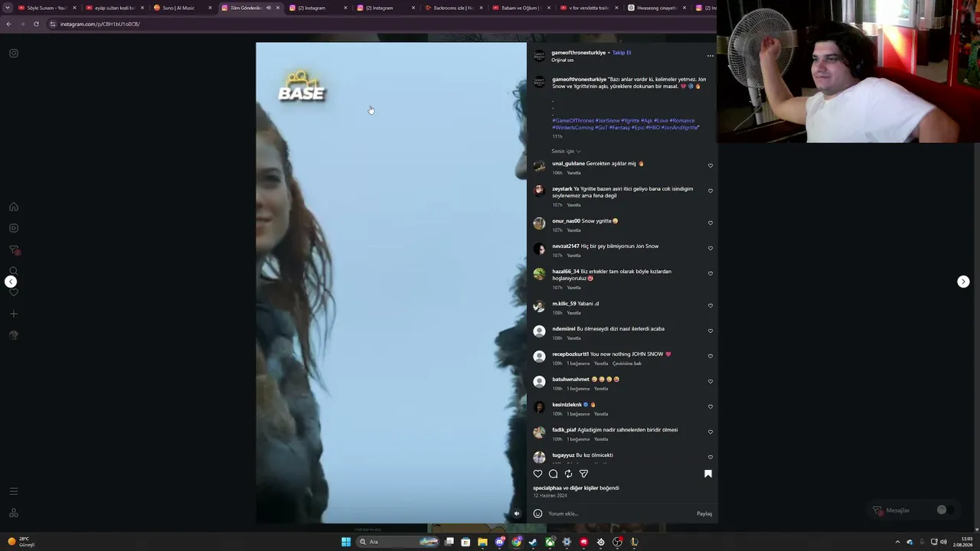Image resolution: width=980 pixels, height=551 pixels.
Task: Switch to the 'Babam ve Oğlum' tab
Action: click(521, 8)
